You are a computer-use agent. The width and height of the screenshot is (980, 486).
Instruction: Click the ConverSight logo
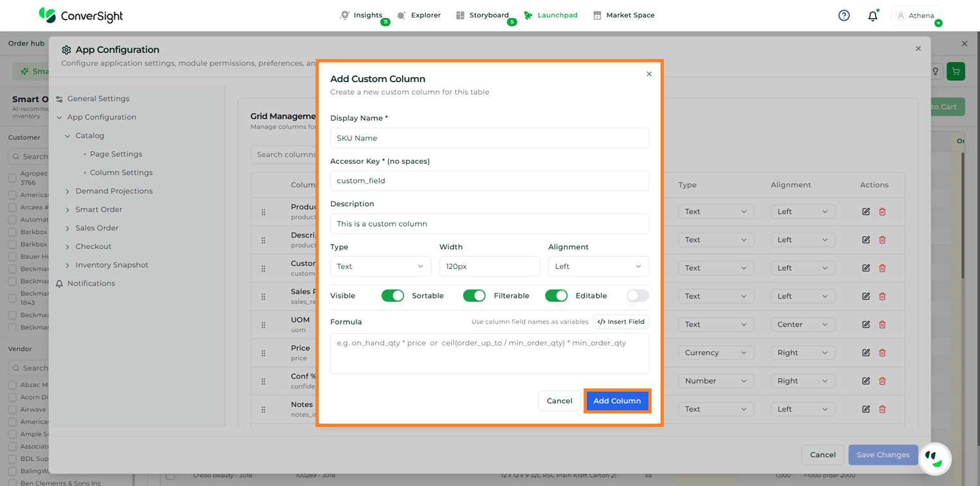[81, 15]
